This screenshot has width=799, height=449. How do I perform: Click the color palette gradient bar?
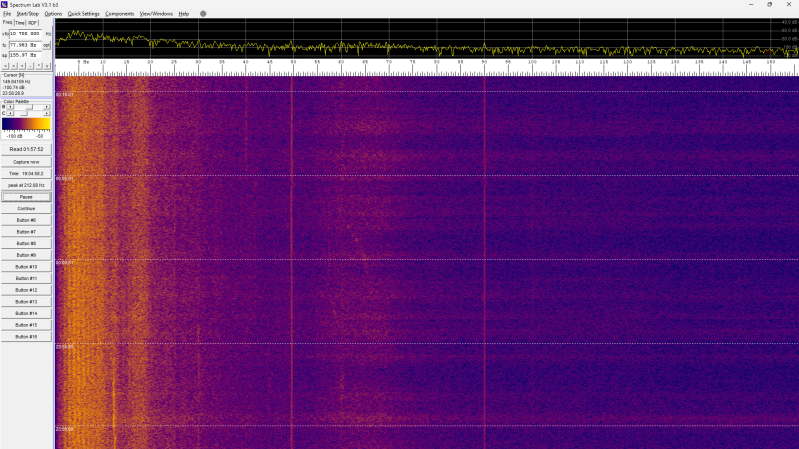click(26, 124)
